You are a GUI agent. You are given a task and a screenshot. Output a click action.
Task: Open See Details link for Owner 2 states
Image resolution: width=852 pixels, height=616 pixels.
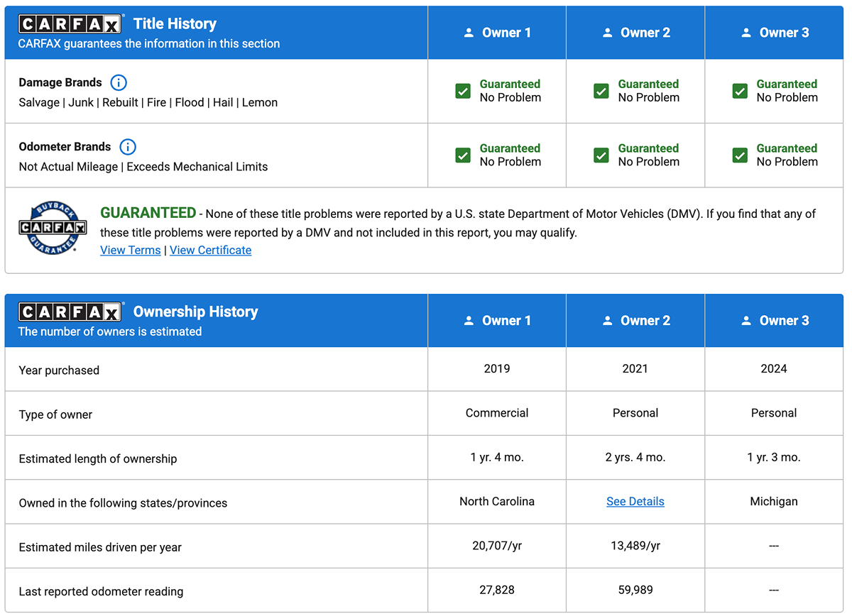tap(635, 501)
